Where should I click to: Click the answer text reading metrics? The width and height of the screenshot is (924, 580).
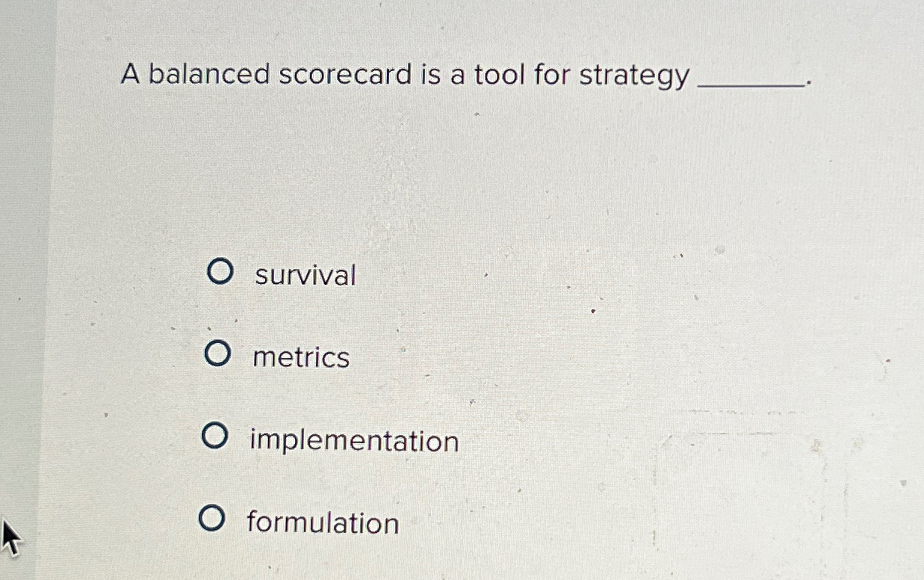coord(300,358)
